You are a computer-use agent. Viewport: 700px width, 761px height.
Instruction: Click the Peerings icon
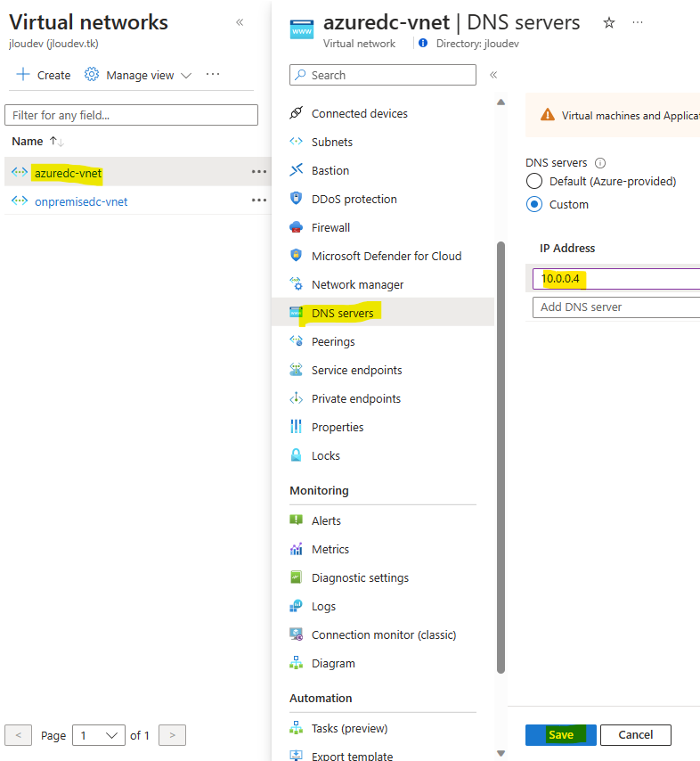[296, 341]
